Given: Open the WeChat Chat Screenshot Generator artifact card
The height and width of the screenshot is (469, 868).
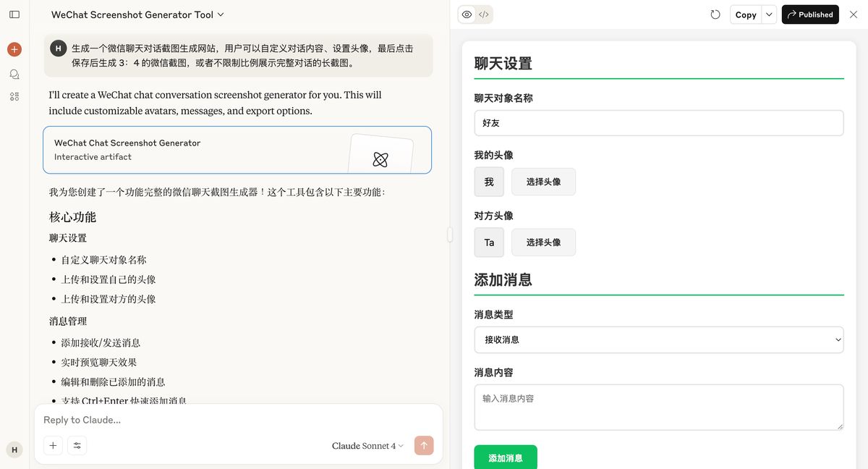Looking at the screenshot, I should 237,150.
